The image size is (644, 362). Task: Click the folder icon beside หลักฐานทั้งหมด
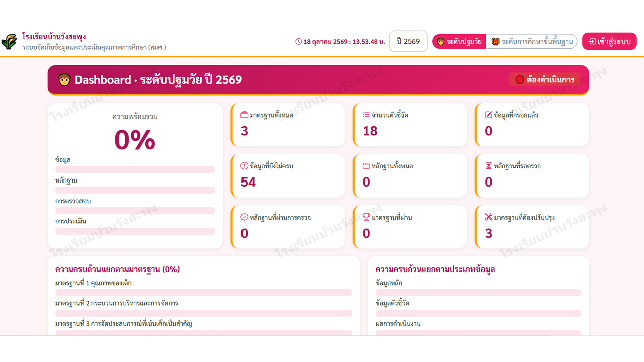(366, 166)
